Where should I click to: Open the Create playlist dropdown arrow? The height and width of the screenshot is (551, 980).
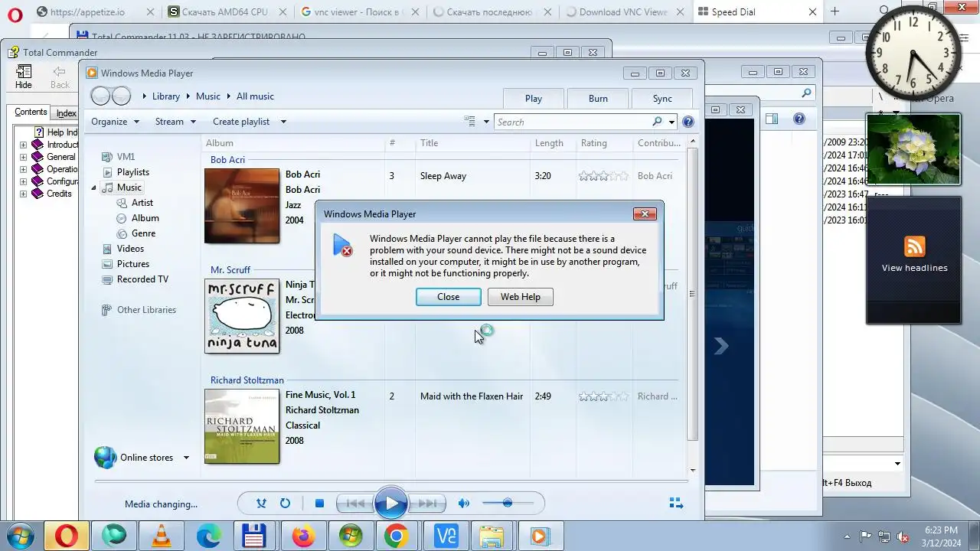(x=283, y=122)
